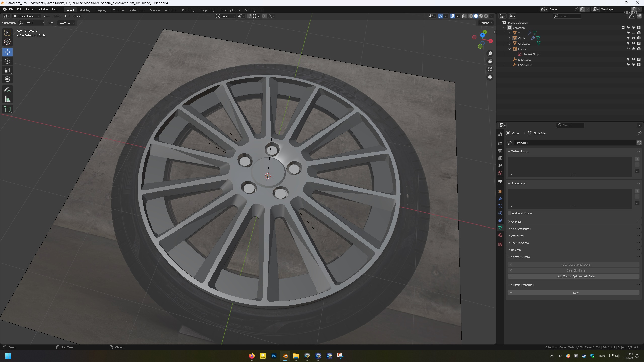Image resolution: width=644 pixels, height=362 pixels.
Task: Click the Pan view hand icon
Action: pos(490,61)
